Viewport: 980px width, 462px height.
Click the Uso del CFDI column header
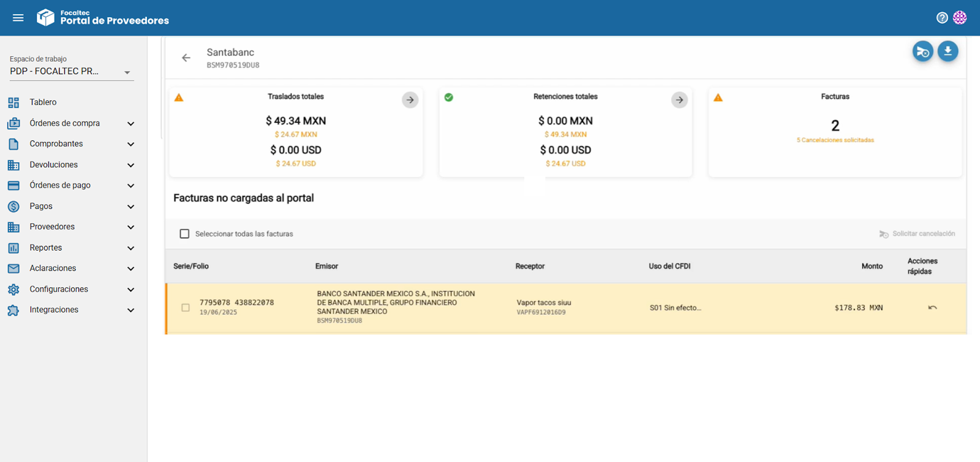[x=669, y=267]
